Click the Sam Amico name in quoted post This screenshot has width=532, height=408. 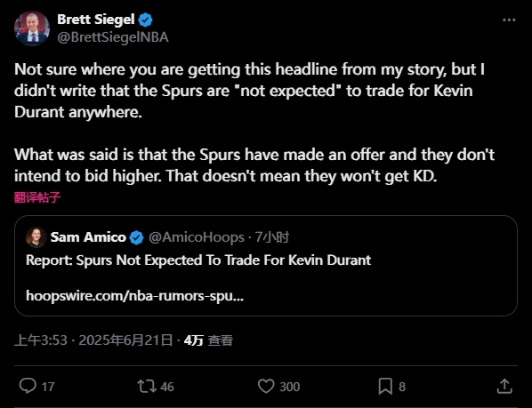[88, 237]
